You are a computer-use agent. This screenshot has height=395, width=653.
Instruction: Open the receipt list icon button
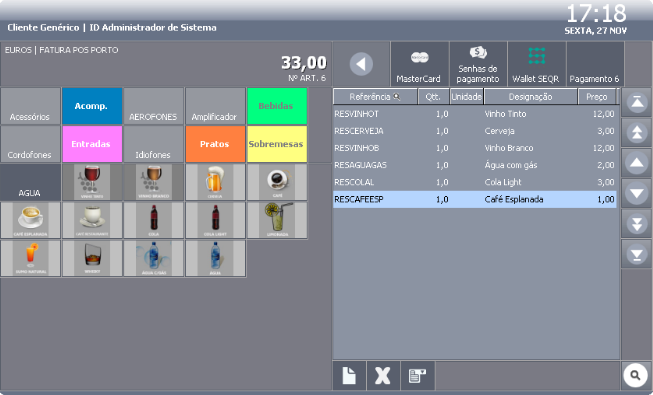pos(417,375)
